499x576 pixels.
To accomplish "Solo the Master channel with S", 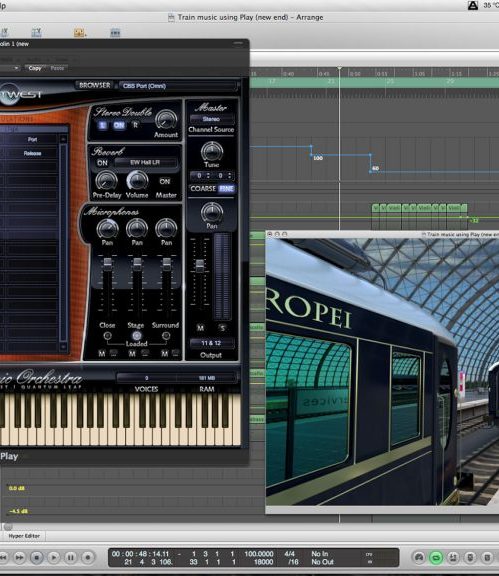I will (x=222, y=328).
